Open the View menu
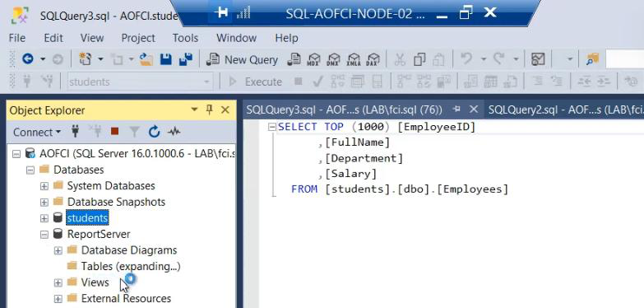This screenshot has width=644, height=308. 92,38
